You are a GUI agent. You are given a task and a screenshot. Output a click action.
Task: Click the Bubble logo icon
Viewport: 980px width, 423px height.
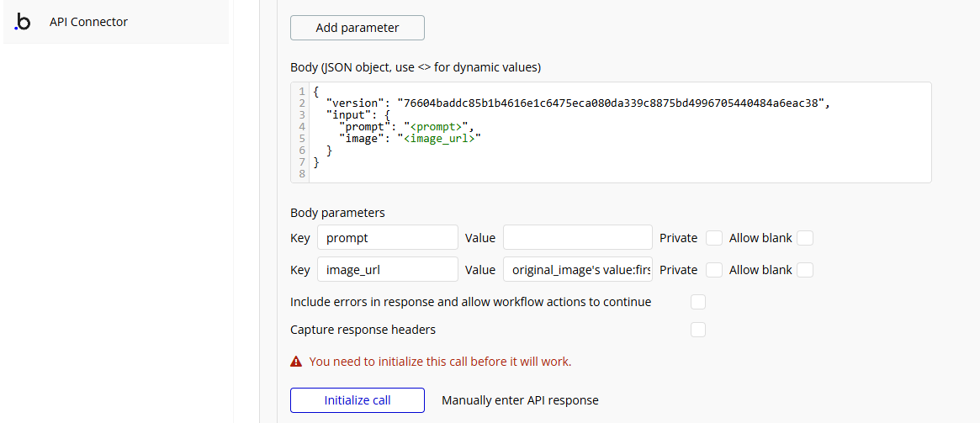[x=23, y=23]
